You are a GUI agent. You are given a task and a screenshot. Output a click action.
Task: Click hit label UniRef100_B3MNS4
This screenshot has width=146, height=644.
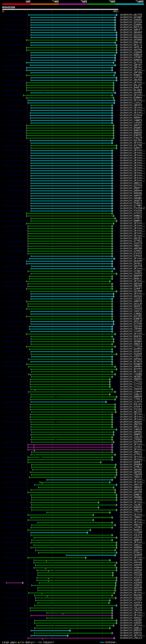coord(131,98)
